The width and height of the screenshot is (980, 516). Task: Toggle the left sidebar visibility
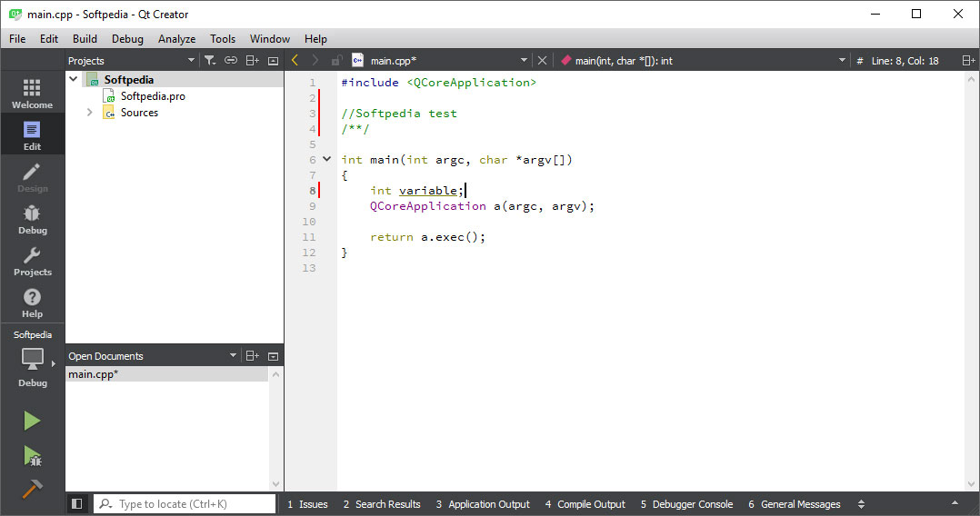click(x=77, y=504)
